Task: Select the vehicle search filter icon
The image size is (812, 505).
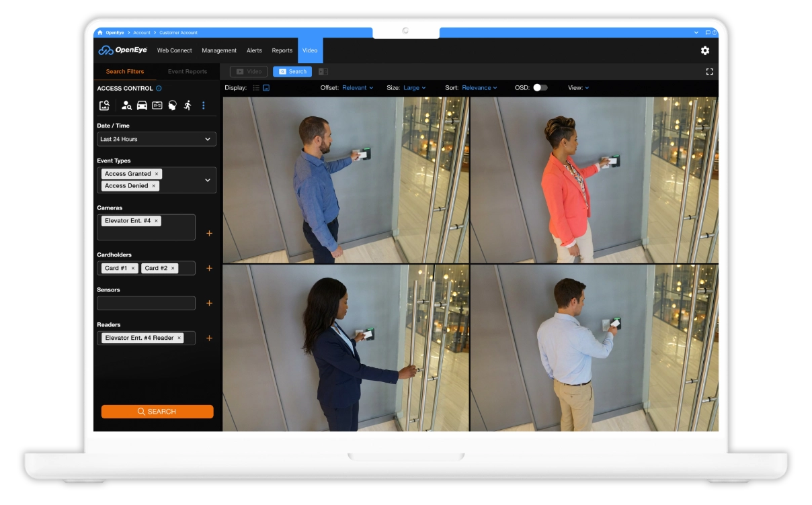Action: click(142, 105)
